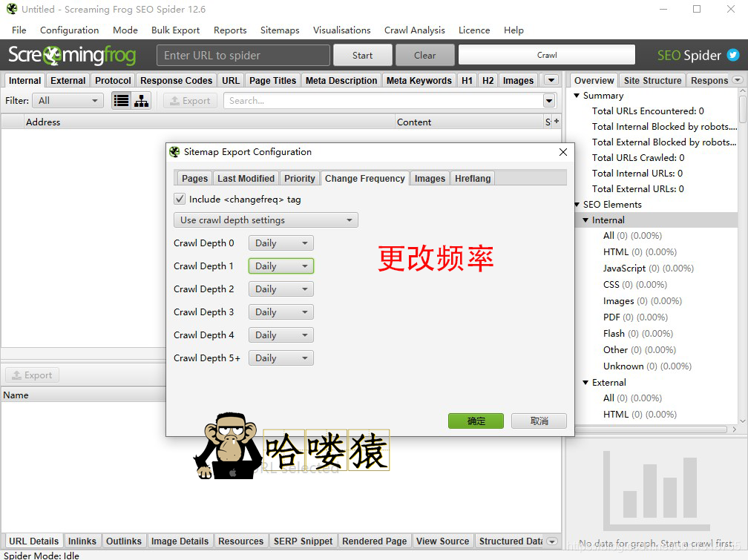Switch to the Pages tab in dialog
The image size is (748, 560).
[194, 179]
